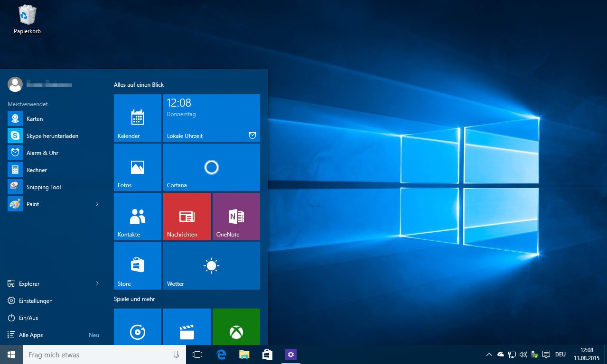
Task: Open the Kontakte tile
Action: tap(138, 217)
